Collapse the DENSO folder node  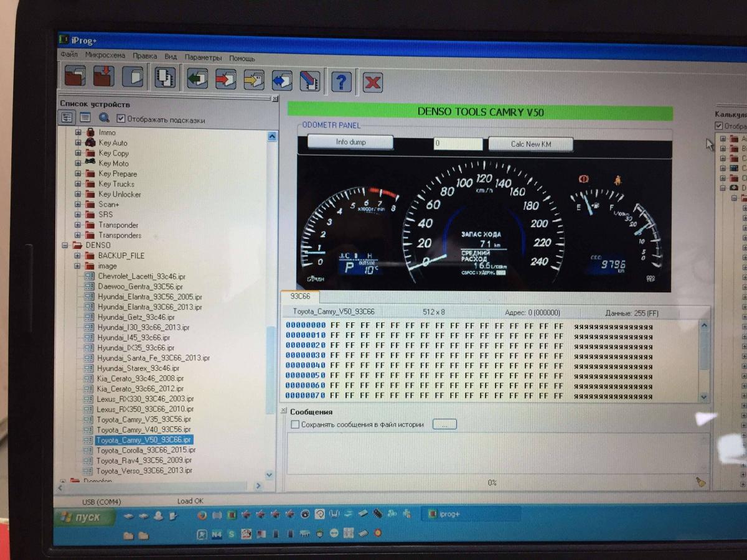pos(64,245)
